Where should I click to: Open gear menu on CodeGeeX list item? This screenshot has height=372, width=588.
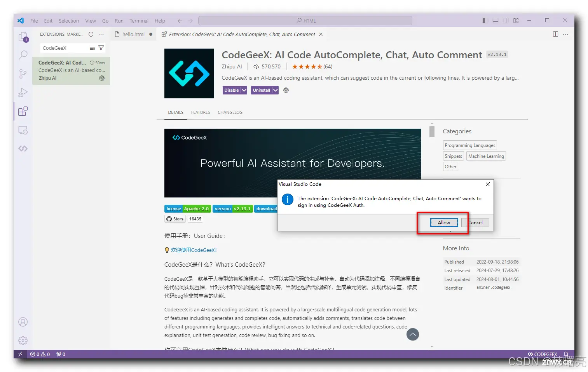tap(102, 78)
